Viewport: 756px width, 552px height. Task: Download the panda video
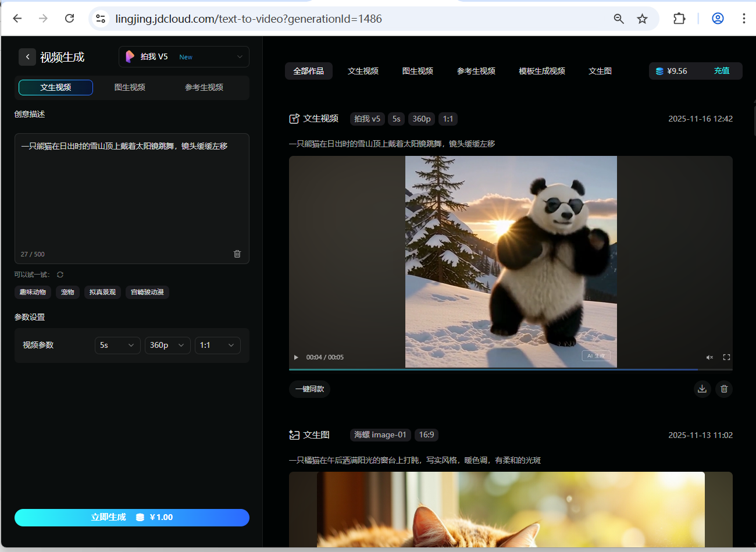point(702,389)
